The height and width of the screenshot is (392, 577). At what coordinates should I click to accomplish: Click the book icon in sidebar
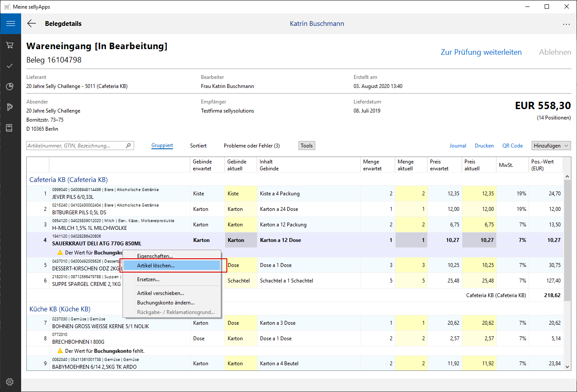[x=9, y=128]
